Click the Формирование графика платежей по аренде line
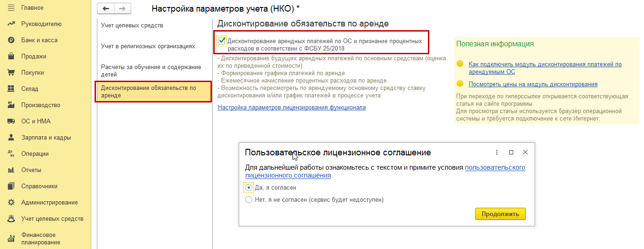Screen dimensions: 644x249 click(x=282, y=73)
